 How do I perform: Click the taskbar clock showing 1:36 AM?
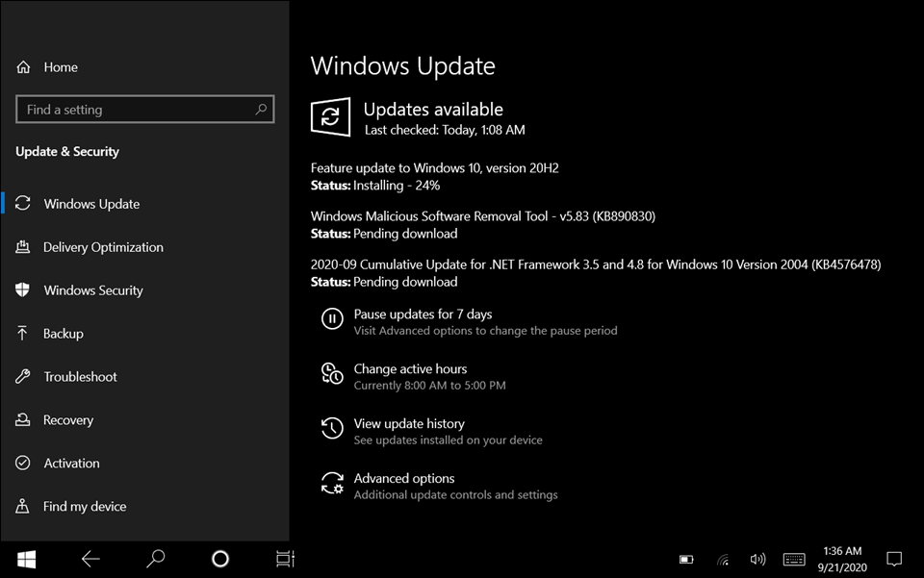tap(842, 559)
